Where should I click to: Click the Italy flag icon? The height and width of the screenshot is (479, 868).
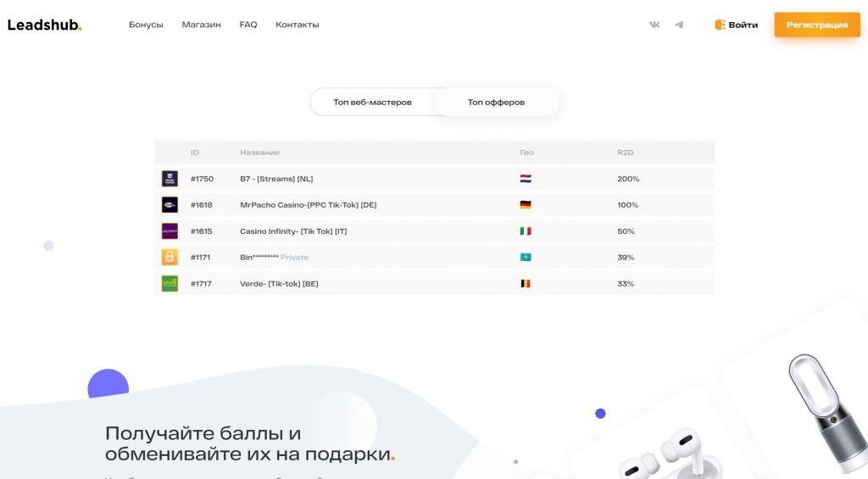click(x=526, y=231)
